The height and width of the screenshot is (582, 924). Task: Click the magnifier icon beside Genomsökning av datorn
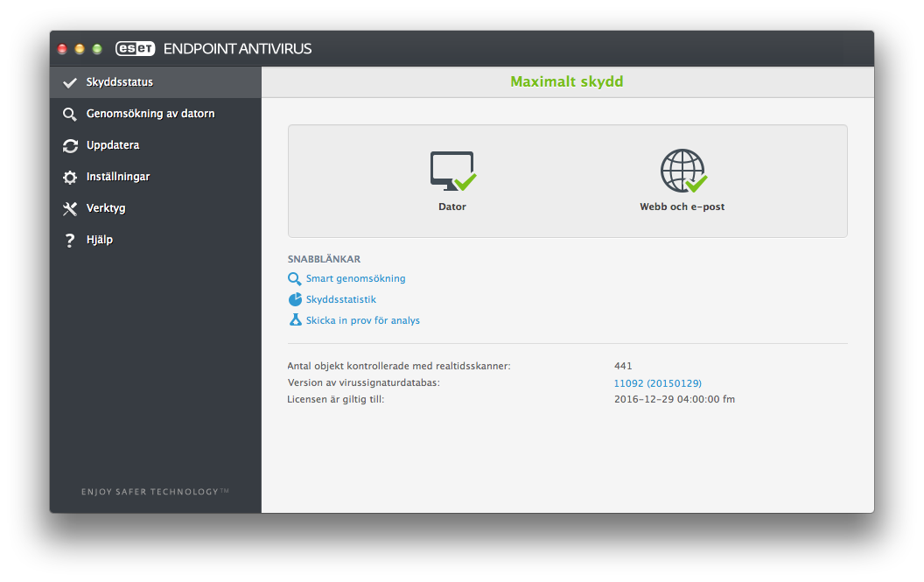(x=70, y=115)
